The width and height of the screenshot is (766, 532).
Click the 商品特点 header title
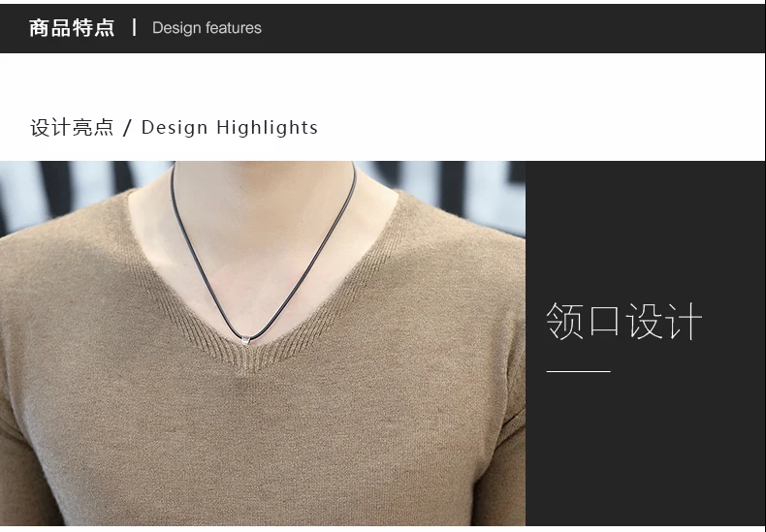pyautogui.click(x=72, y=28)
